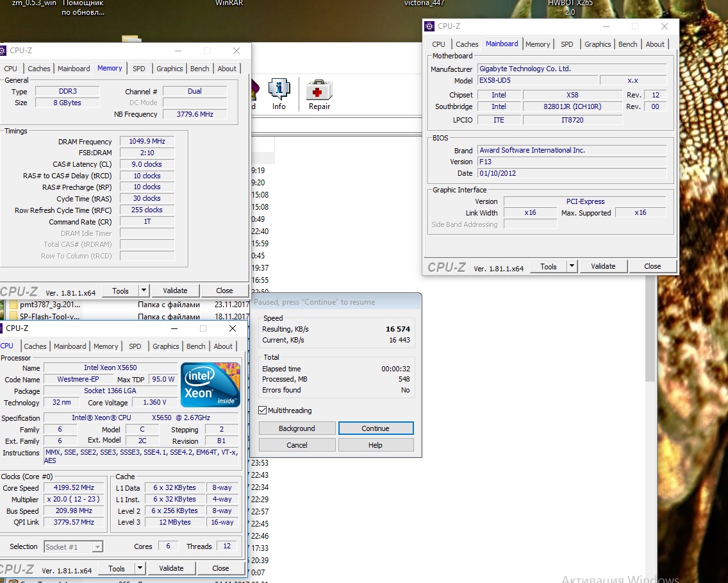
Task: Click the WinRAR desktop shortcut label
Action: point(229,3)
